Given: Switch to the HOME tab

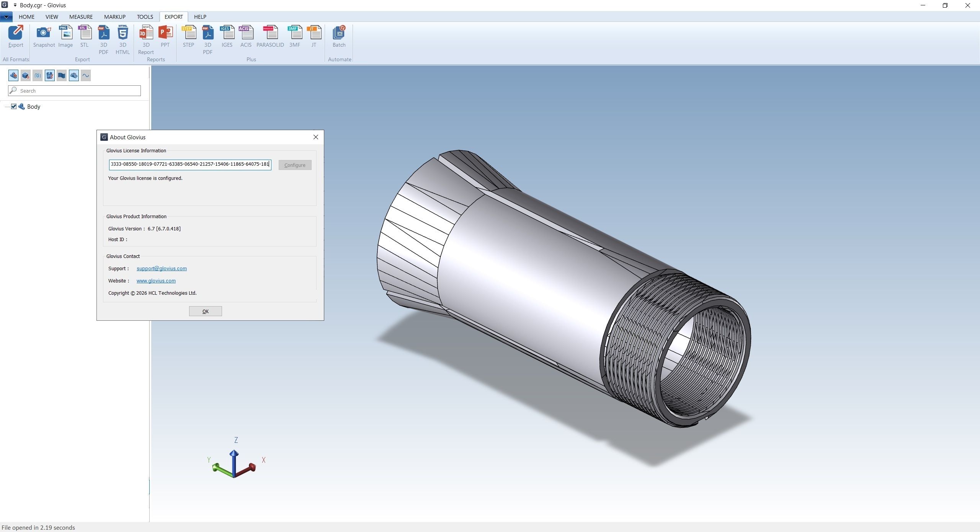Looking at the screenshot, I should tap(26, 17).
